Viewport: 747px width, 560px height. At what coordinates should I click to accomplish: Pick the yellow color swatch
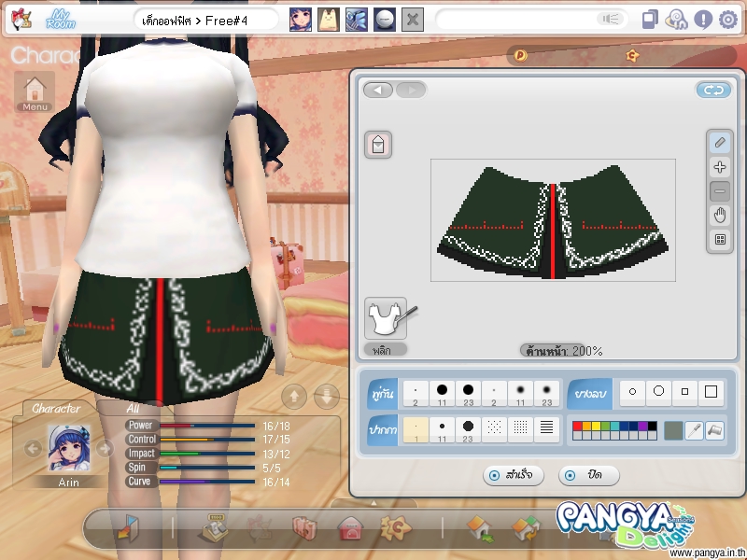click(596, 427)
